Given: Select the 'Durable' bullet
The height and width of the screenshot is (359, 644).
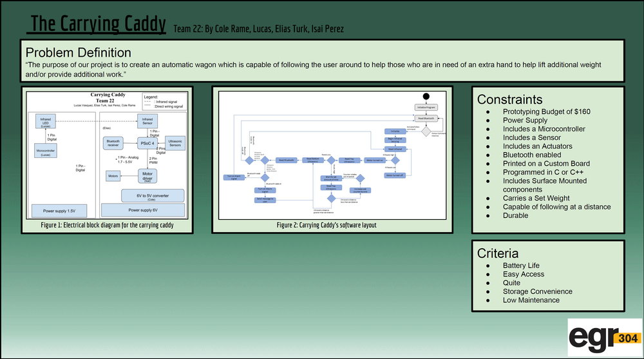Looking at the screenshot, I should pyautogui.click(x=515, y=215).
